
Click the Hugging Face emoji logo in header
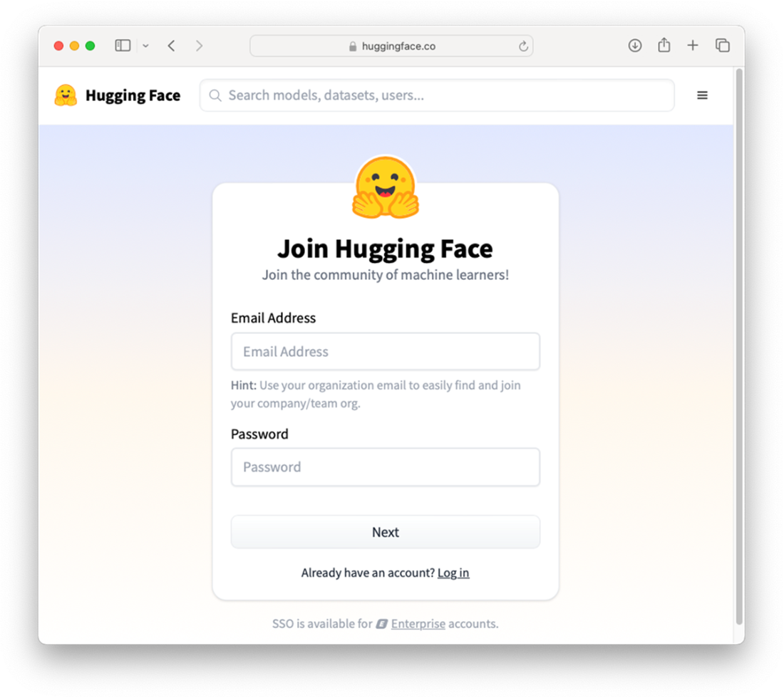coord(66,95)
